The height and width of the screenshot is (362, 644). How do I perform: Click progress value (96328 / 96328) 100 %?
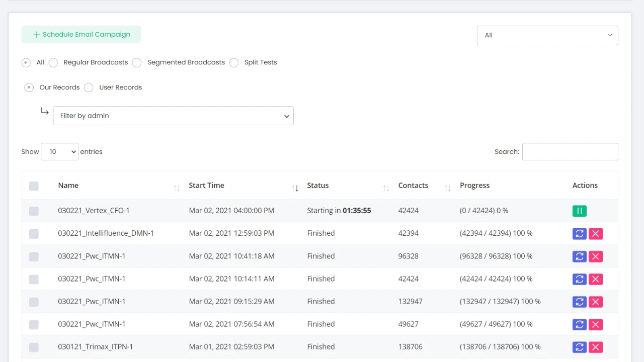[x=496, y=256]
